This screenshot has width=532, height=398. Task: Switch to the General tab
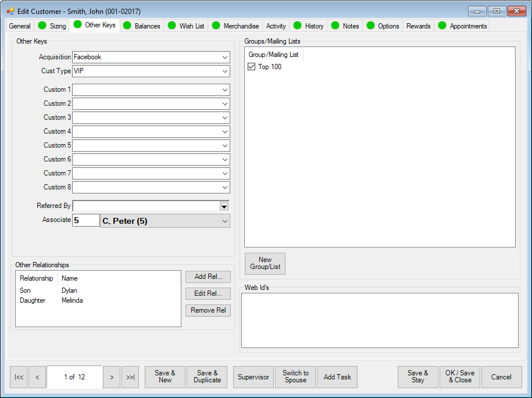20,26
